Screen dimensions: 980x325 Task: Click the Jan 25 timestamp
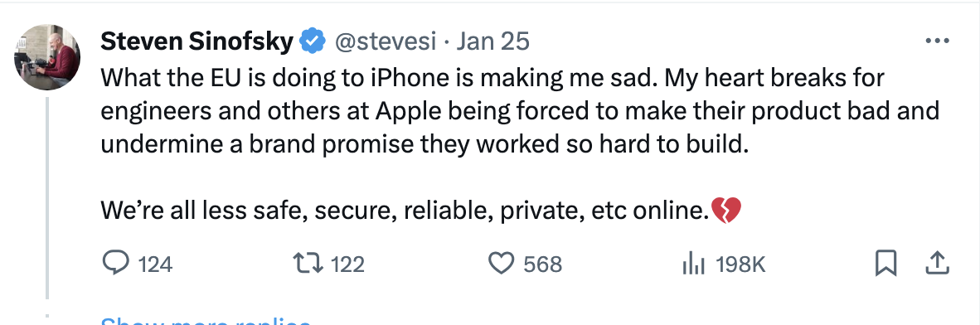(493, 42)
